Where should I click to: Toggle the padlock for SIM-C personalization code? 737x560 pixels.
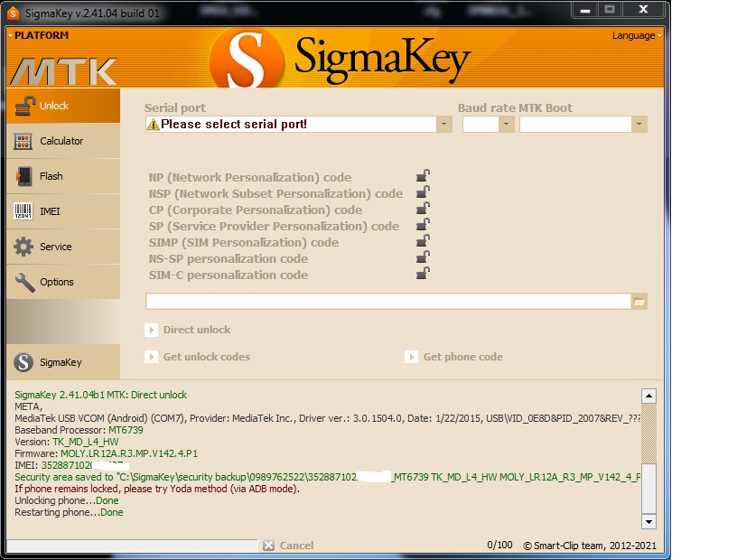pyautogui.click(x=421, y=275)
